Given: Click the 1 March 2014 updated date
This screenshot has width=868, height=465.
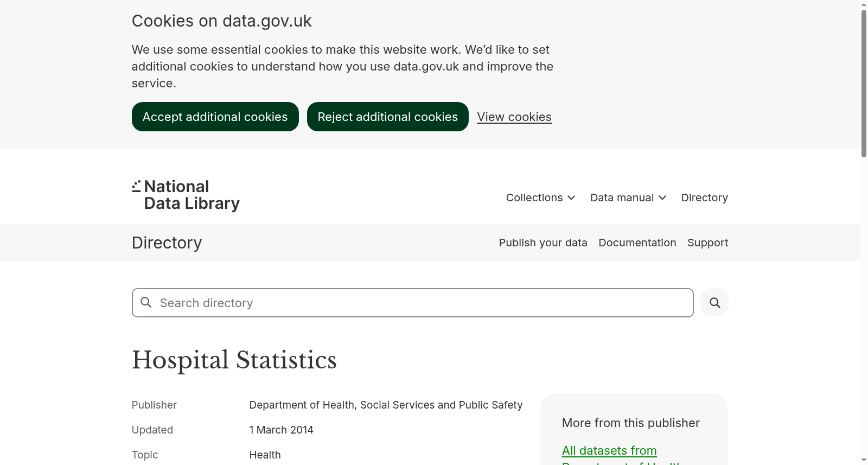Looking at the screenshot, I should point(281,430).
